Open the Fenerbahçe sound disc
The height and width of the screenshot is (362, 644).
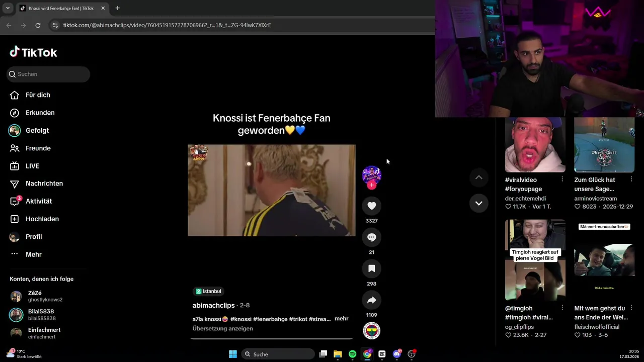tap(372, 331)
